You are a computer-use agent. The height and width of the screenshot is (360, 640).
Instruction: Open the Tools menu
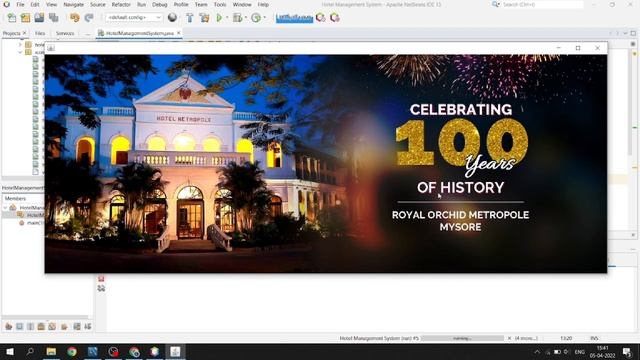coord(220,4)
